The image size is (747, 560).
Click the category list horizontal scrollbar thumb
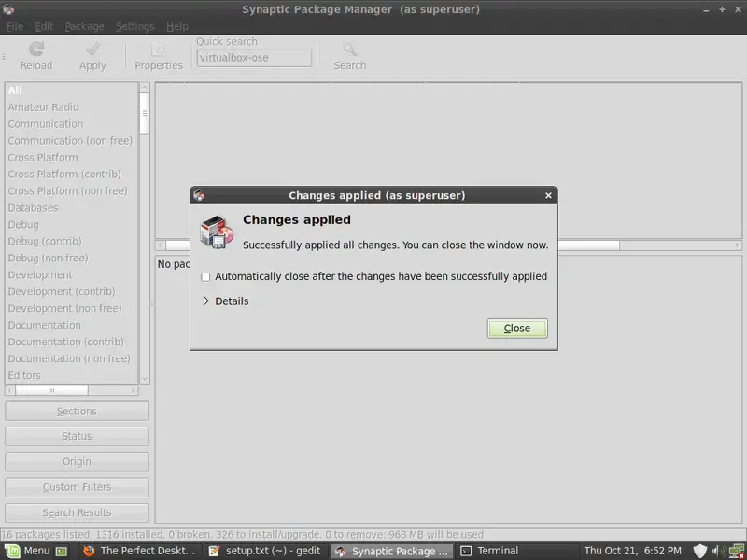tap(51, 390)
